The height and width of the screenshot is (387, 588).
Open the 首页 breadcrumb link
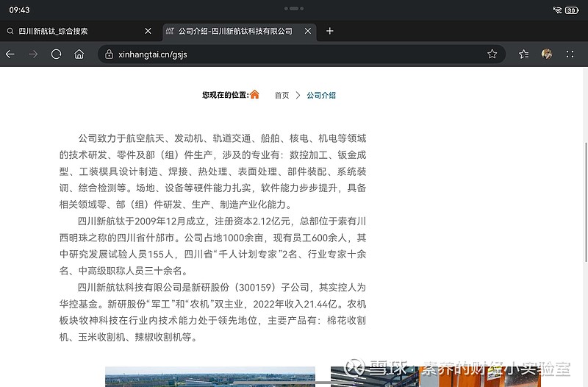point(282,96)
